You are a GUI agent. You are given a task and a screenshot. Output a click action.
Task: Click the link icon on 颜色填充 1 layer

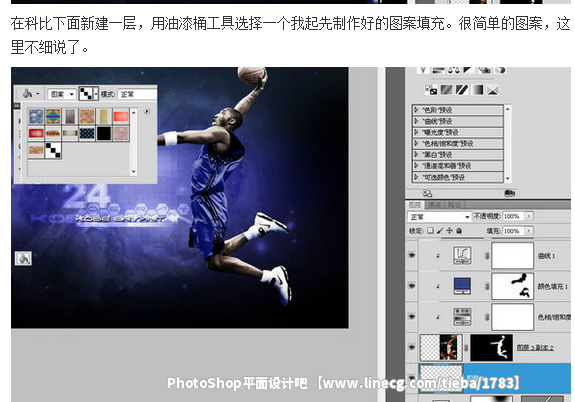(x=487, y=286)
